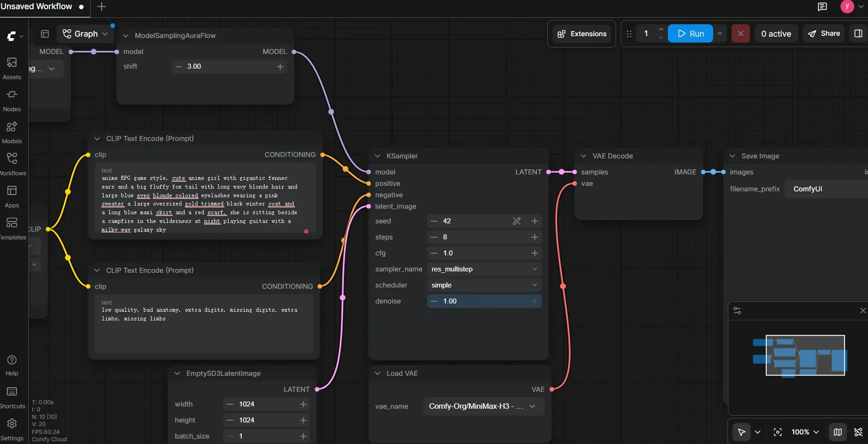This screenshot has width=868, height=444.
Task: Click the chat messages icon at top right
Action: (x=822, y=6)
